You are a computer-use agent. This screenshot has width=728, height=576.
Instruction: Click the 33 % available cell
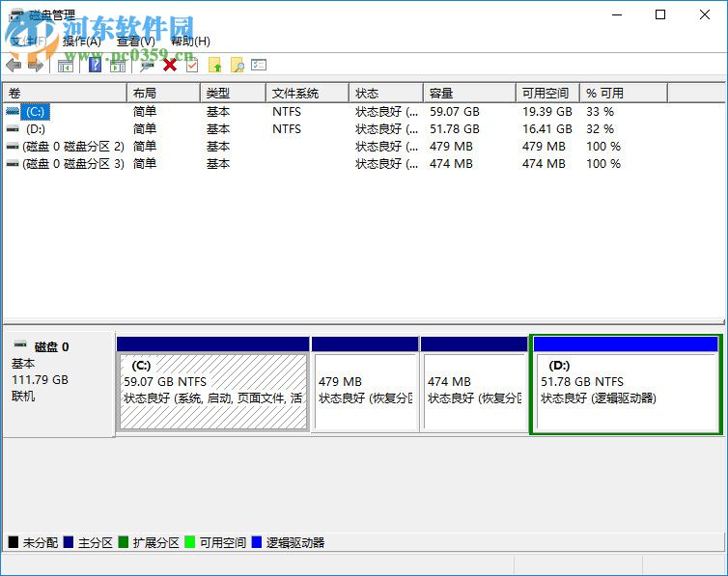click(601, 112)
